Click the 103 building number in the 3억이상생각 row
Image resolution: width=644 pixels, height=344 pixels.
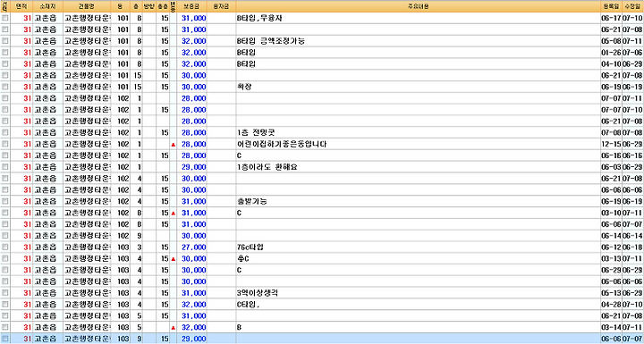(123, 293)
